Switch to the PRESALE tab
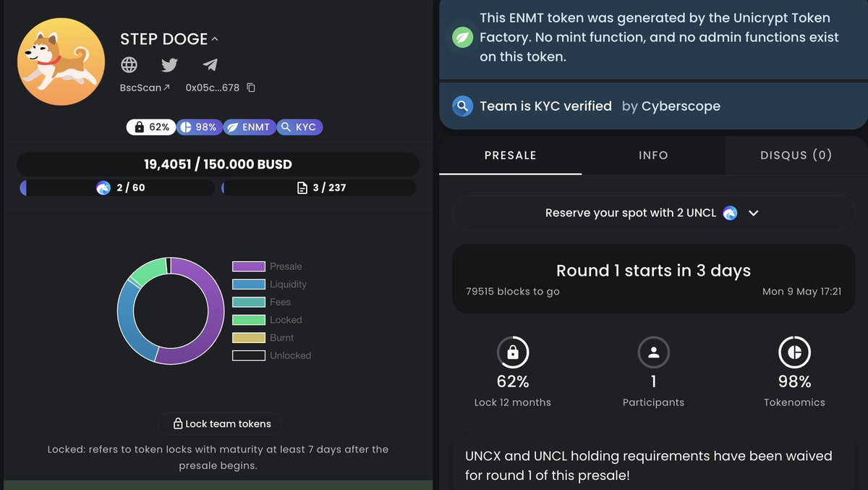 click(510, 155)
